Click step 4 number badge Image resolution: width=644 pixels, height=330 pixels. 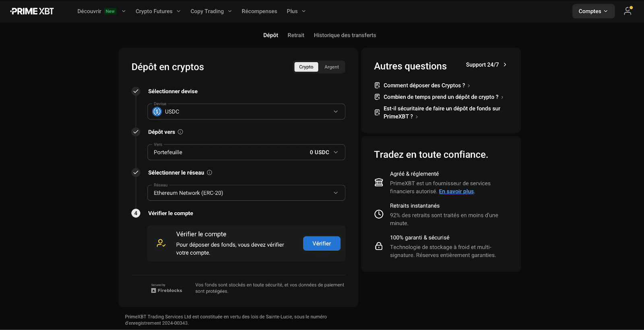pyautogui.click(x=136, y=213)
